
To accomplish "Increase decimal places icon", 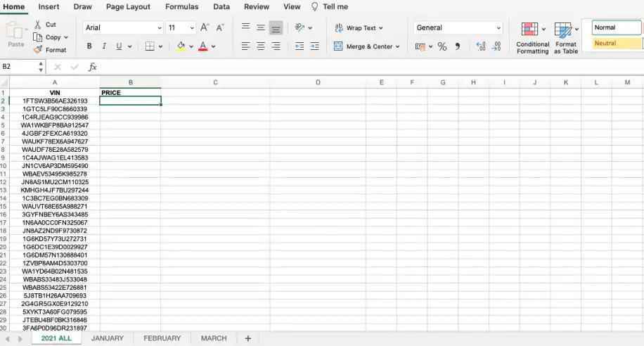I will click(481, 46).
